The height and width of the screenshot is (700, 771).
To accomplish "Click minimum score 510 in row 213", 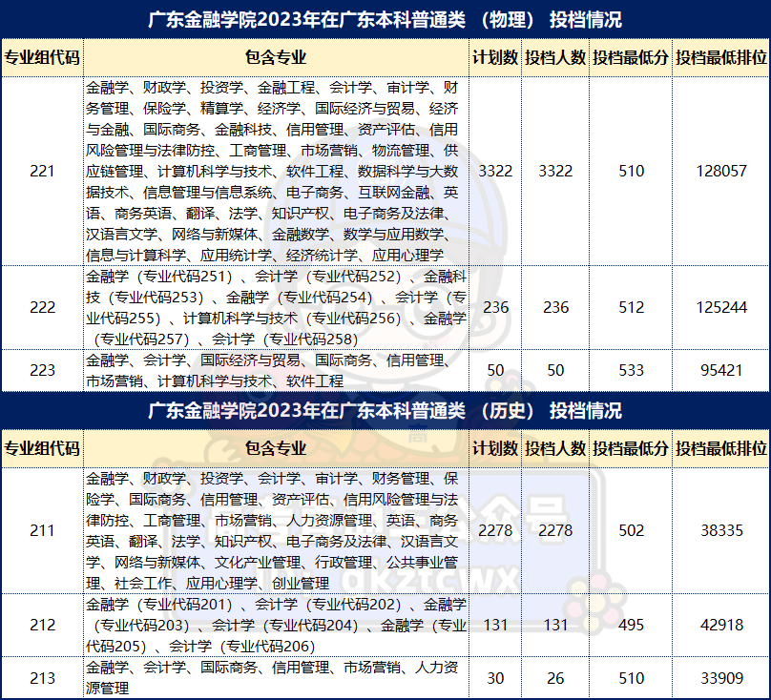I will (x=631, y=678).
